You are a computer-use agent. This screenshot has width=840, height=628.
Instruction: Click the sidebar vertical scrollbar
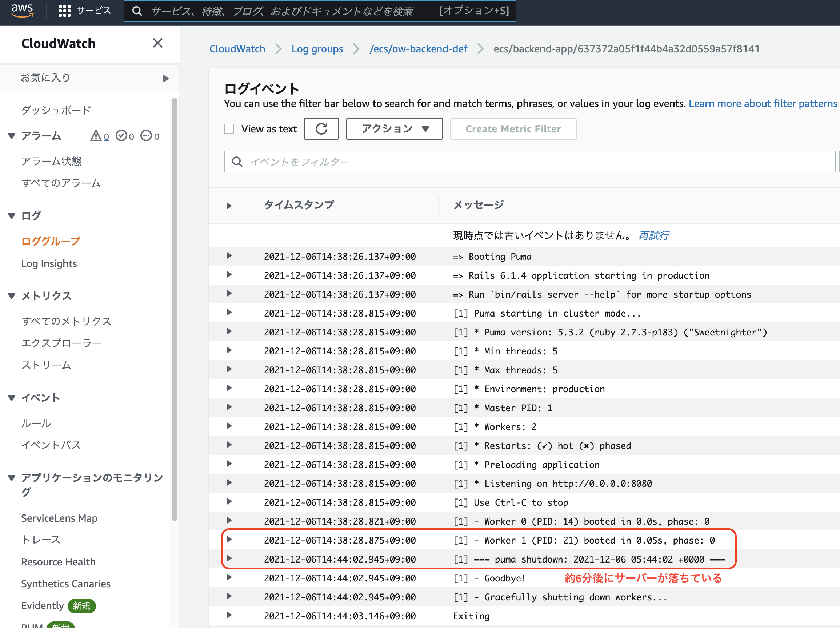pyautogui.click(x=174, y=310)
